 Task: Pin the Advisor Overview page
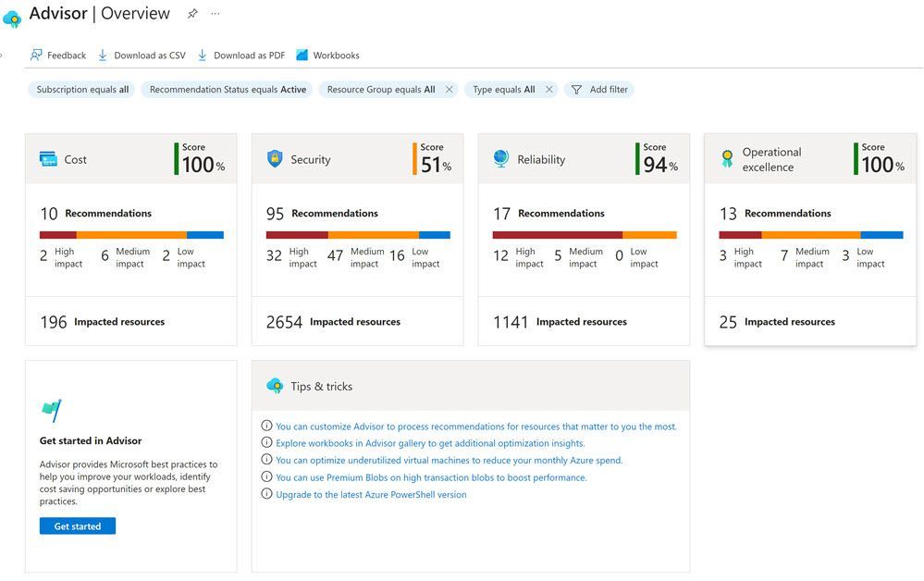coord(192,14)
